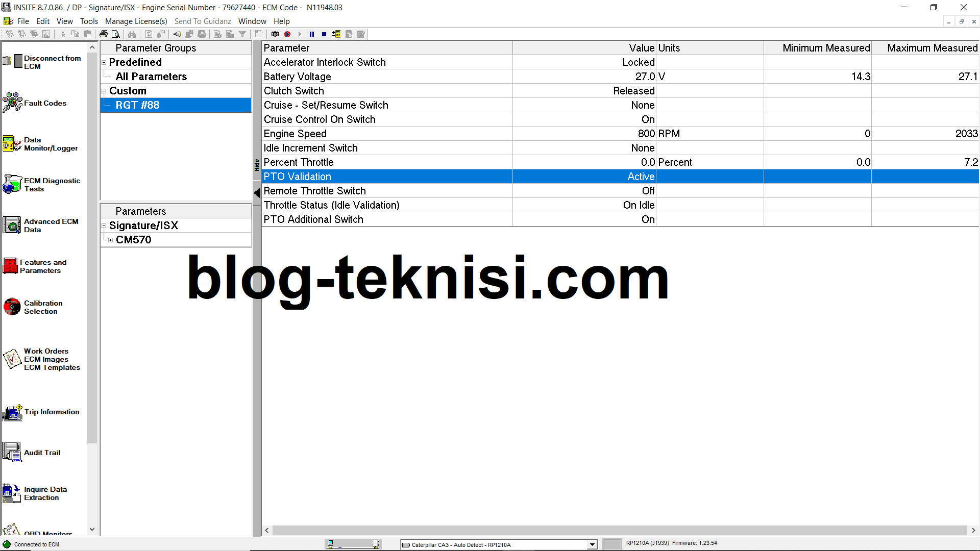Screen dimensions: 980x551
Task: Open the Manage License(s) menu
Action: click(136, 21)
